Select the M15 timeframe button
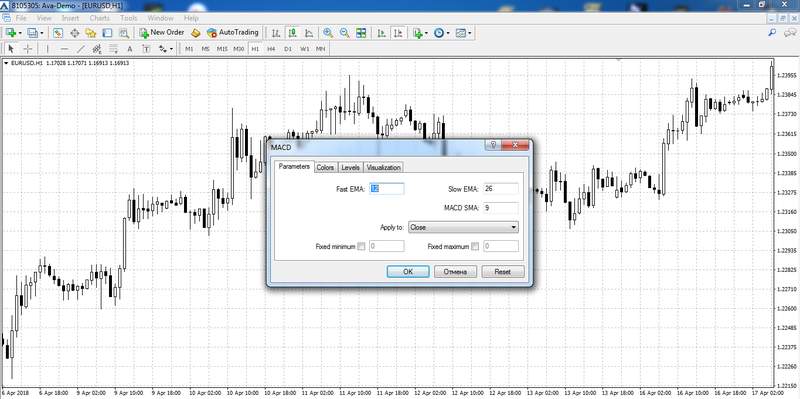 (222, 49)
